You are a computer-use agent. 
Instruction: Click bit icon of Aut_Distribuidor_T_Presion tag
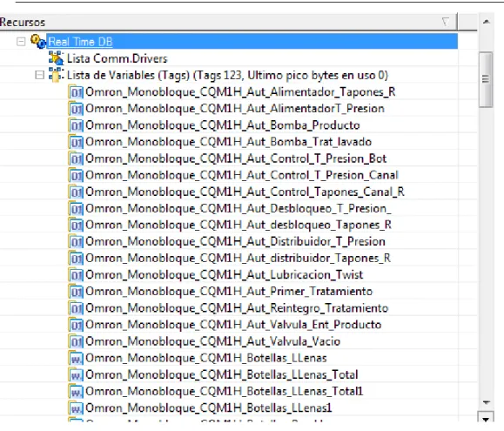[x=77, y=242]
